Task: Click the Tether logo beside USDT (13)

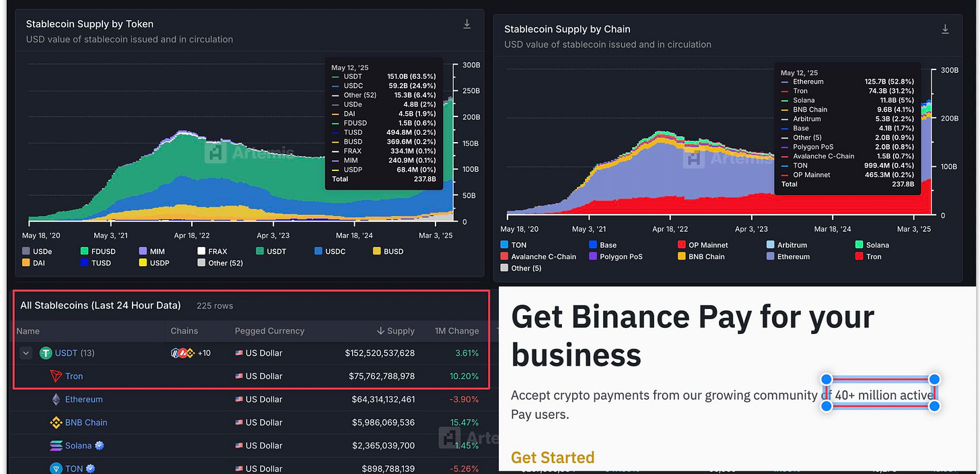Action: [x=46, y=353]
